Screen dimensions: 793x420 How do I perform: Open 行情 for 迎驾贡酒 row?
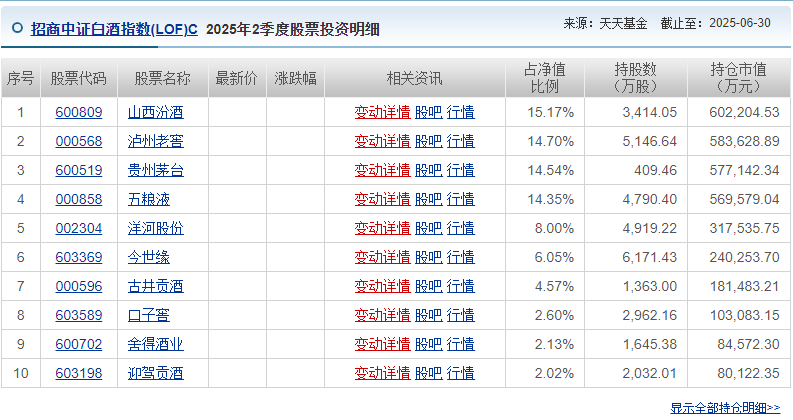click(461, 373)
